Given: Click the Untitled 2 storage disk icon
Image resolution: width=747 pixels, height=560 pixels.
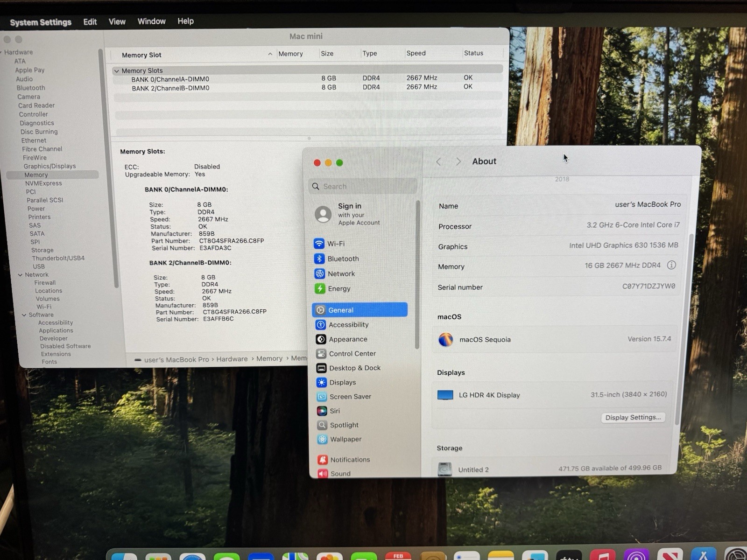Looking at the screenshot, I should pyautogui.click(x=445, y=469).
